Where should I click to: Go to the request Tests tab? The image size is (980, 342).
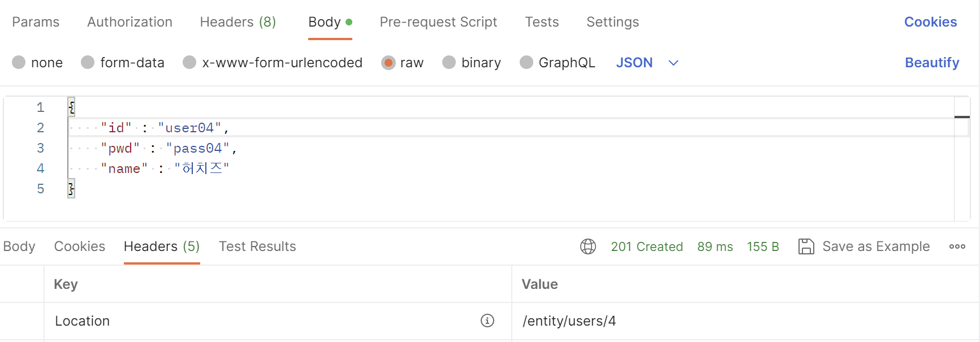tap(542, 22)
